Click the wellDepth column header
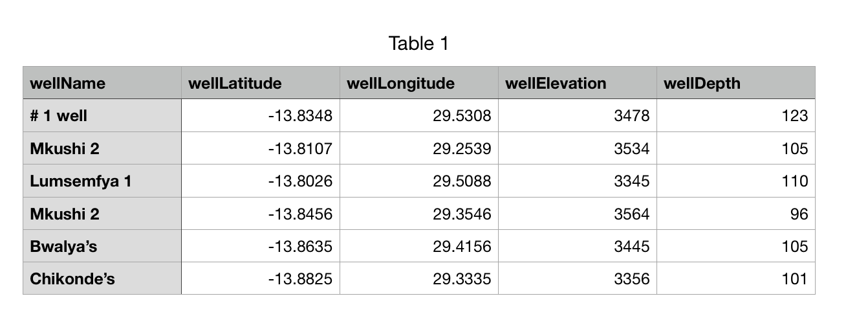The height and width of the screenshot is (329, 868). (x=736, y=83)
